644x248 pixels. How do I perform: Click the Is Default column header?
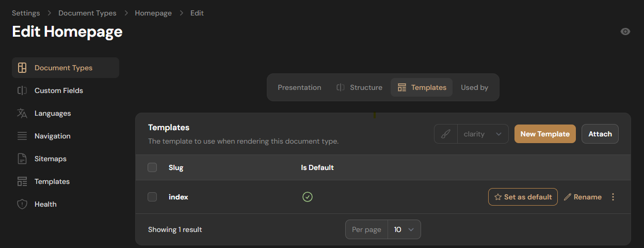pos(317,167)
